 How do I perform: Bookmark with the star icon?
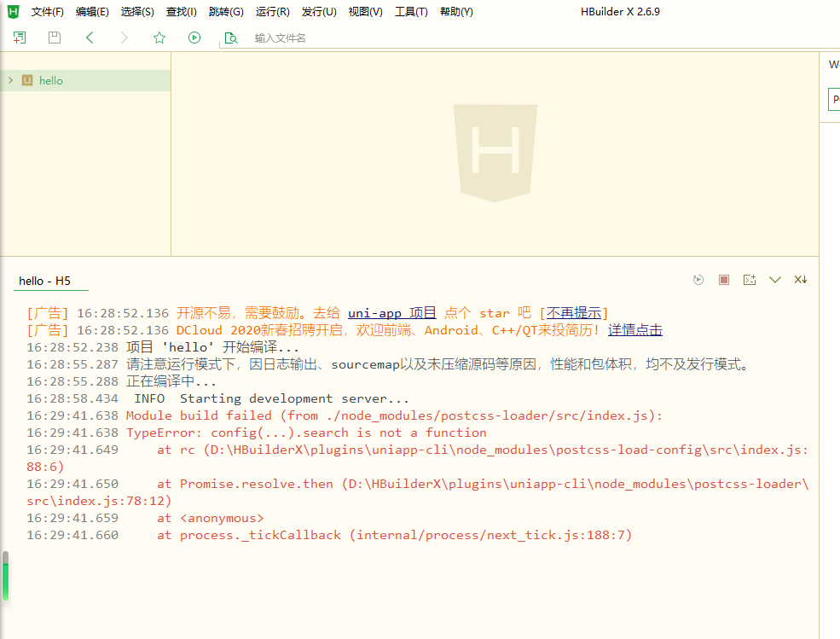point(159,38)
